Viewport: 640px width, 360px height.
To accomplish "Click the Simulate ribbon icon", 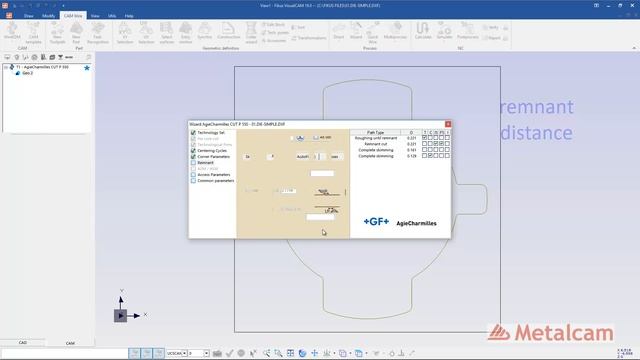I will click(x=444, y=31).
